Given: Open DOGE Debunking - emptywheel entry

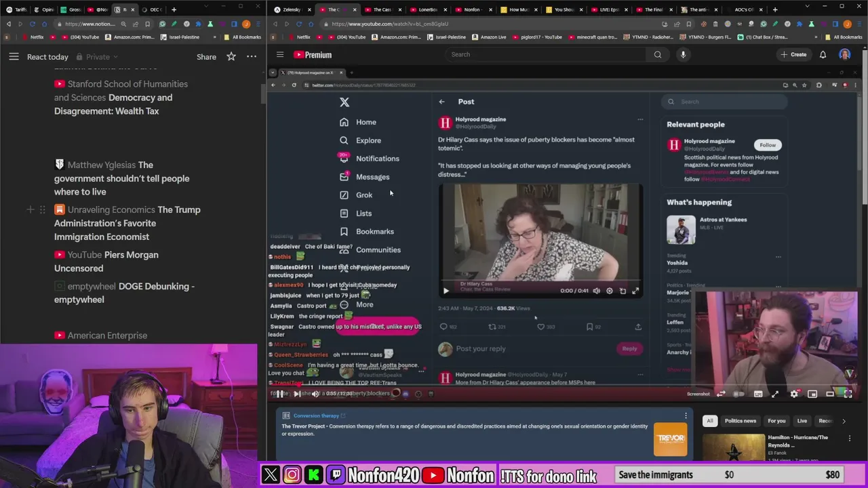Looking at the screenshot, I should [x=124, y=293].
